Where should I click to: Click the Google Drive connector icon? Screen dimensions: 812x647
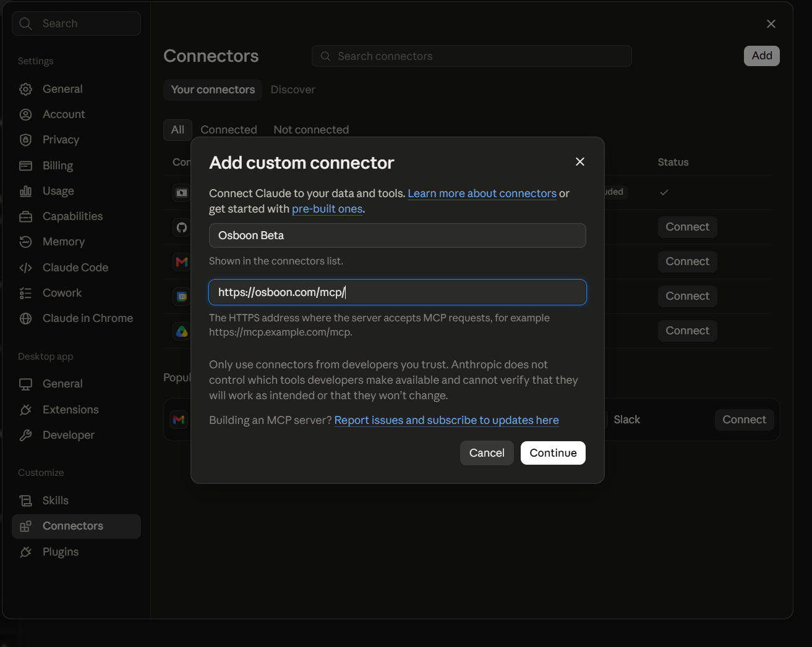(181, 331)
